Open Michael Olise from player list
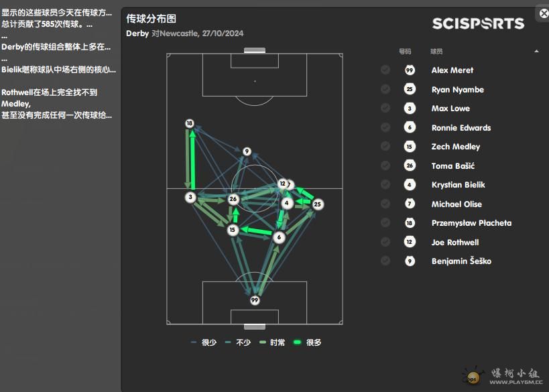The width and height of the screenshot is (549, 392). [x=456, y=204]
